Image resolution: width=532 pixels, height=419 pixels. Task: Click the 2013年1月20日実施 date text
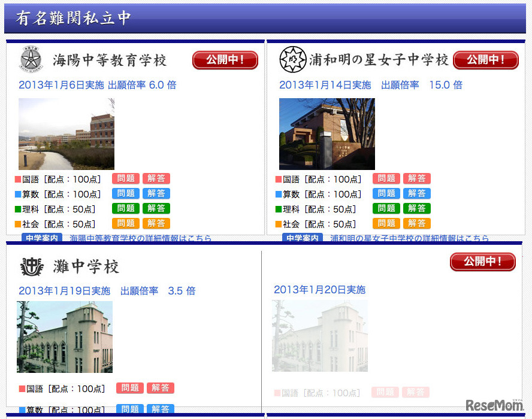(x=319, y=290)
